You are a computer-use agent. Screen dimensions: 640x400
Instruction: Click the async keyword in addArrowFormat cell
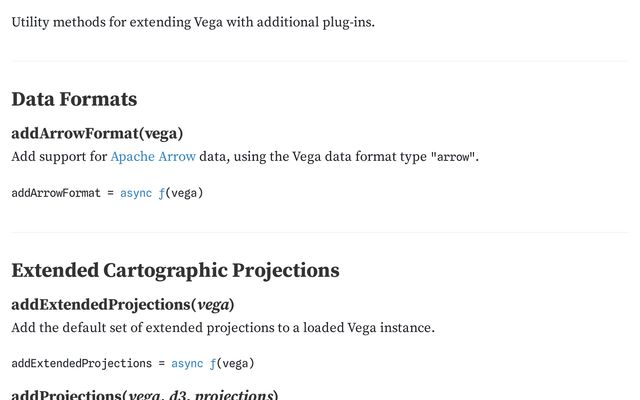(136, 193)
